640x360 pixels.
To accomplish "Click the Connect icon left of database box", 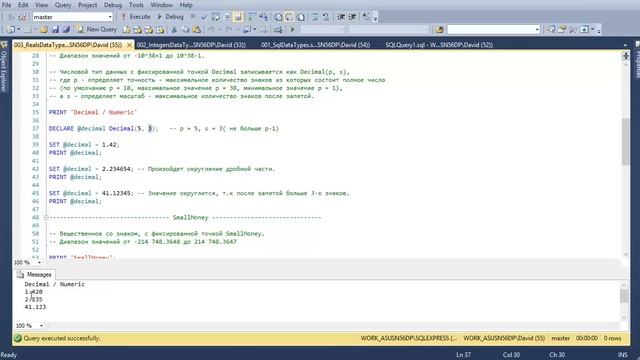I will [11, 17].
